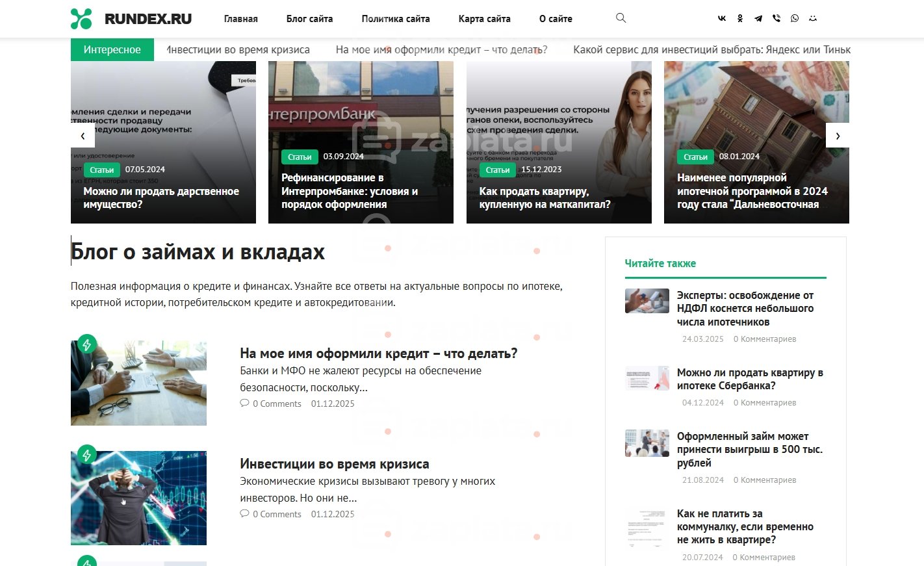Open the Odnoklassniki social icon

tap(740, 19)
